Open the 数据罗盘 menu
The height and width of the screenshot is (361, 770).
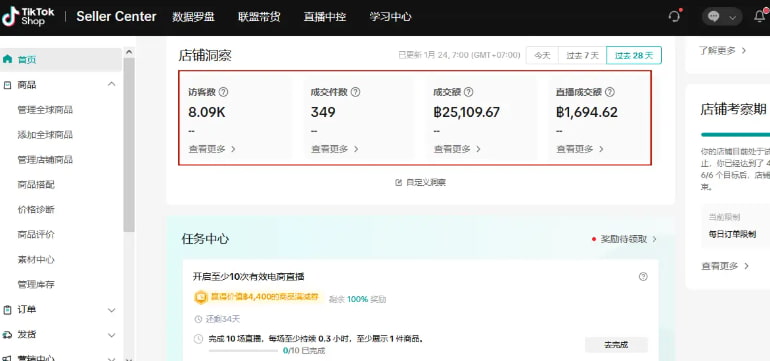(x=193, y=17)
